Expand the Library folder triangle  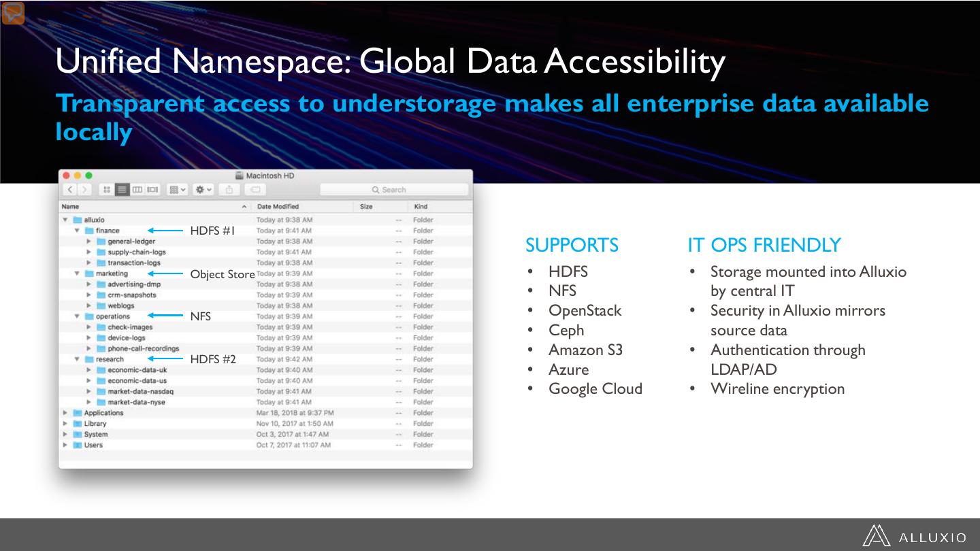(x=65, y=424)
